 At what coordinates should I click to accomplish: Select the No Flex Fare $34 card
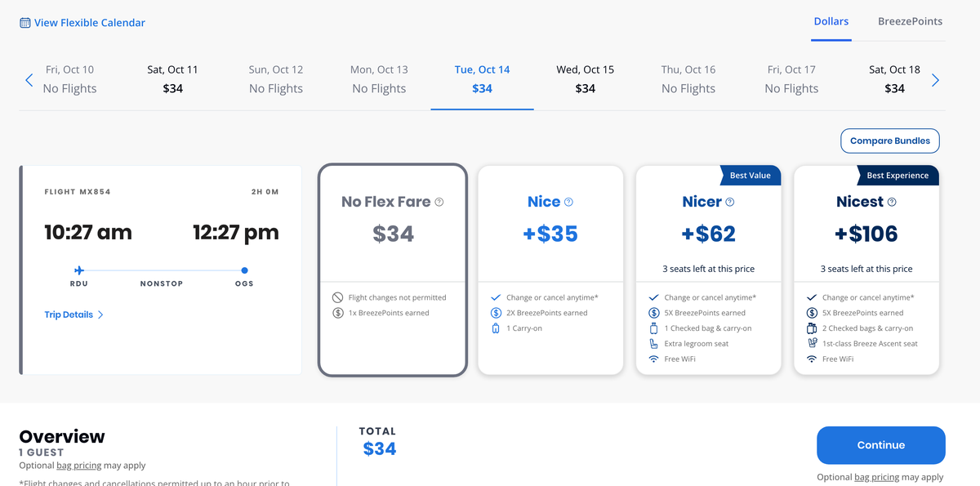tap(393, 270)
